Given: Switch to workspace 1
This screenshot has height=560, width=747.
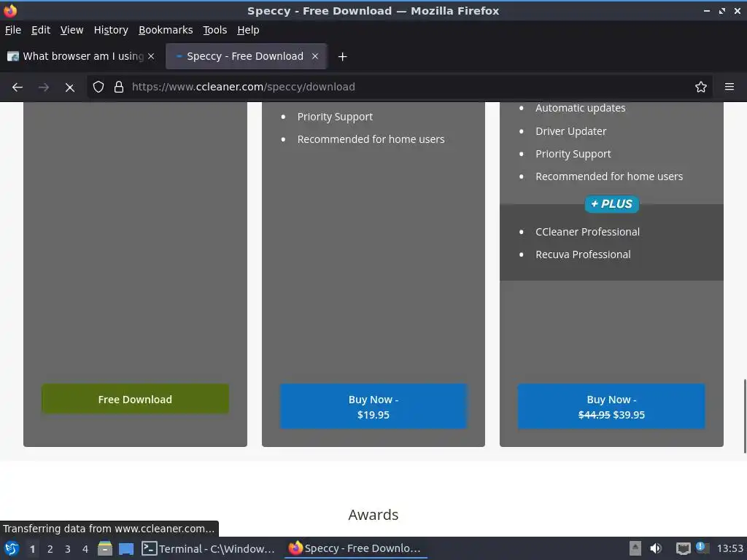Looking at the screenshot, I should [32, 549].
